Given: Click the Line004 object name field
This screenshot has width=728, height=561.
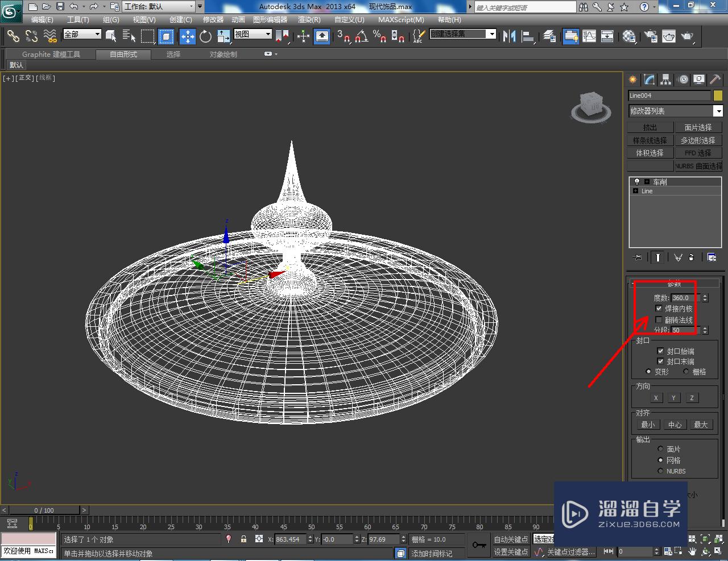Looking at the screenshot, I should [x=669, y=95].
